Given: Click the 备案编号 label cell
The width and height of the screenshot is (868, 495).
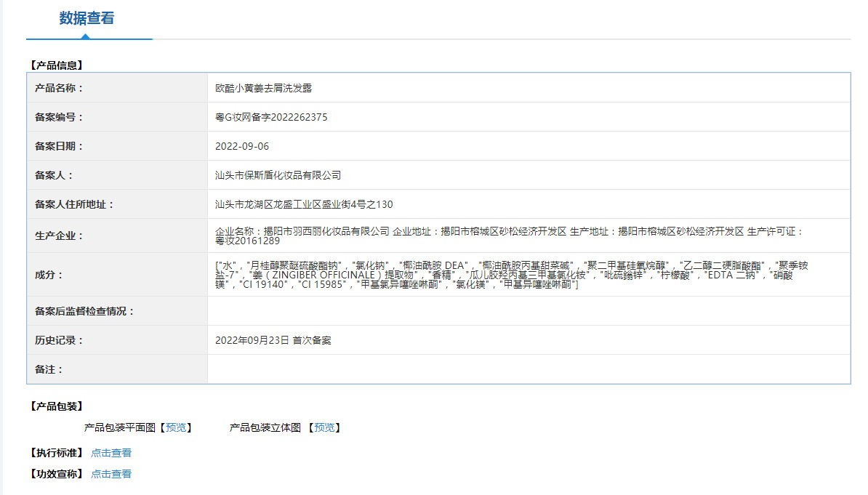Looking at the screenshot, I should point(117,117).
